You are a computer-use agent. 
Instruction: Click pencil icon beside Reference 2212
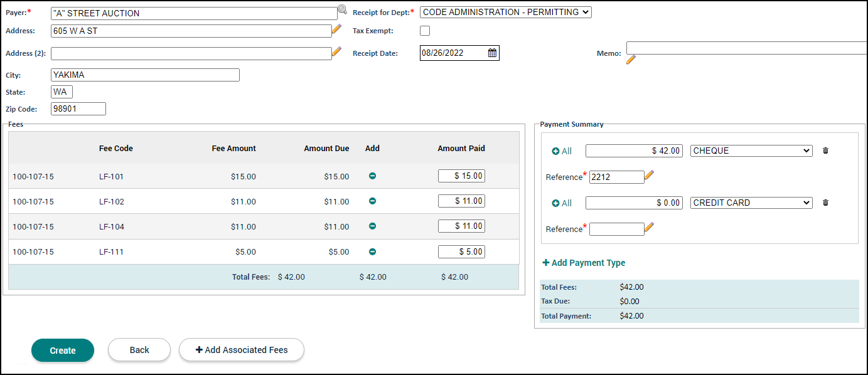[650, 176]
